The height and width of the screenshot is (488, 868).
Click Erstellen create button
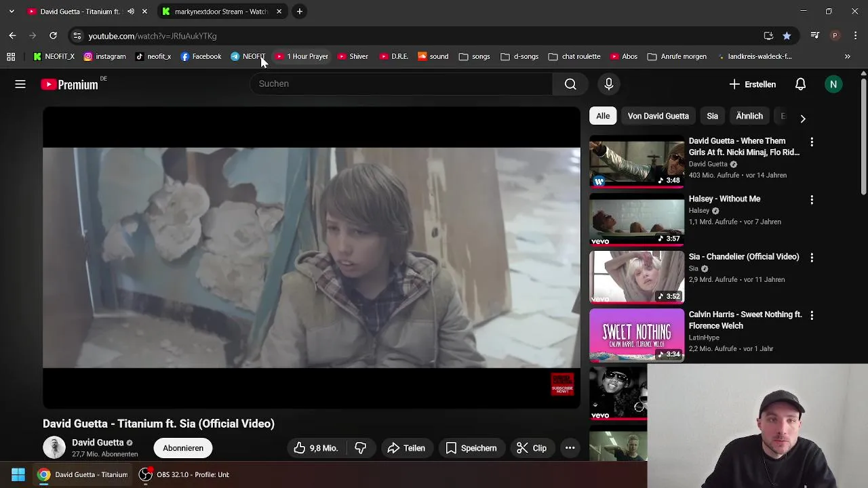[x=753, y=84]
